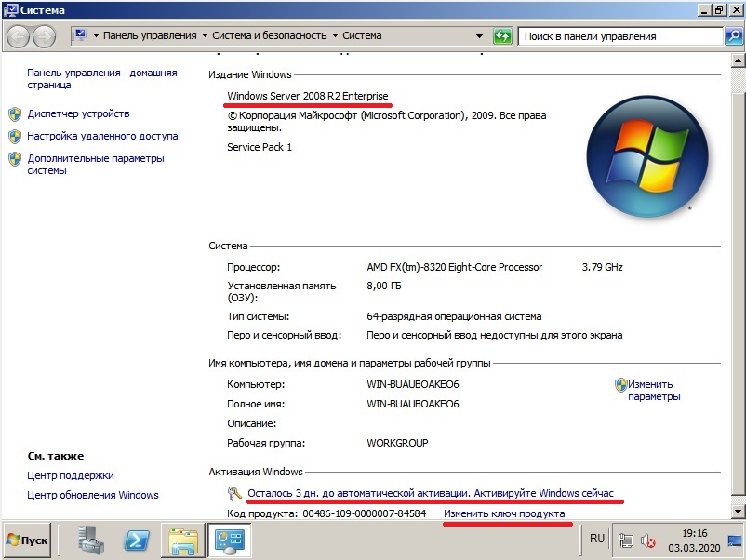Expand the dropdown before Панель управления

(96, 35)
